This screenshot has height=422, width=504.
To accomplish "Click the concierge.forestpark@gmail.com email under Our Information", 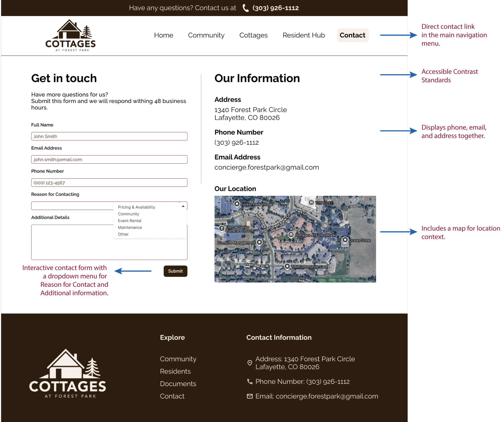I will [266, 167].
